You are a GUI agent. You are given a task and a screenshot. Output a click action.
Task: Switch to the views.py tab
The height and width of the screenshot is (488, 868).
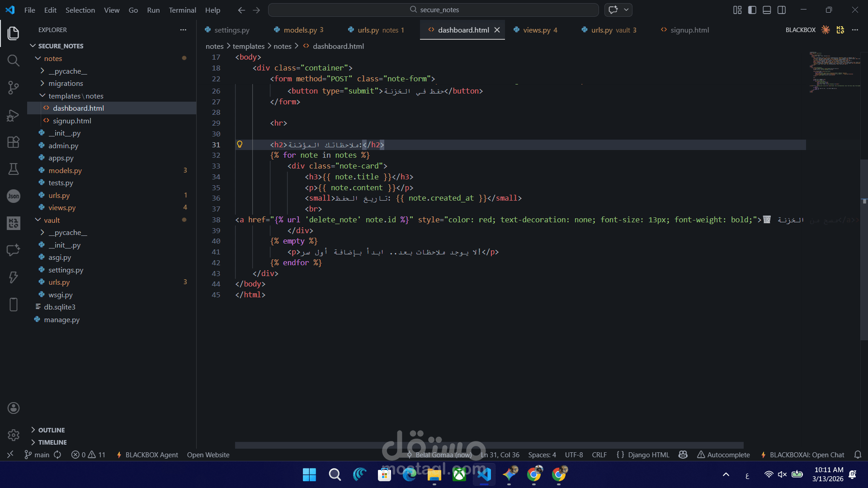536,30
